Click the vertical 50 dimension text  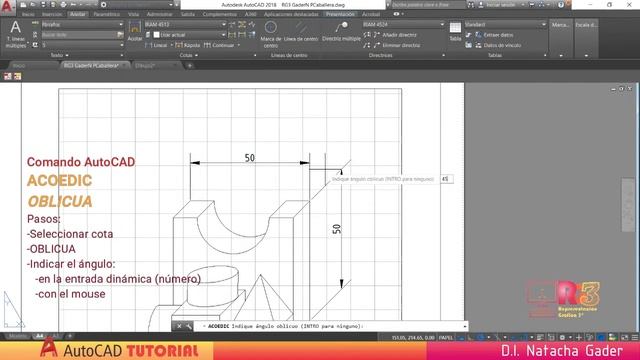[337, 229]
